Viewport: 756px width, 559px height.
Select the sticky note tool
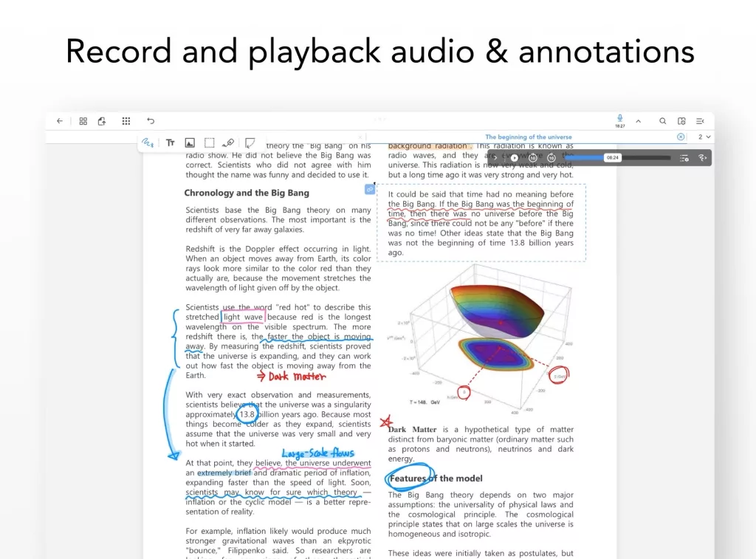pyautogui.click(x=250, y=143)
